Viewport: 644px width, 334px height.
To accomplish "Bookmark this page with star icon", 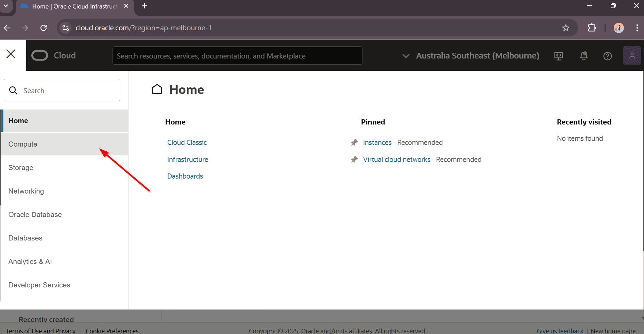I will click(565, 28).
